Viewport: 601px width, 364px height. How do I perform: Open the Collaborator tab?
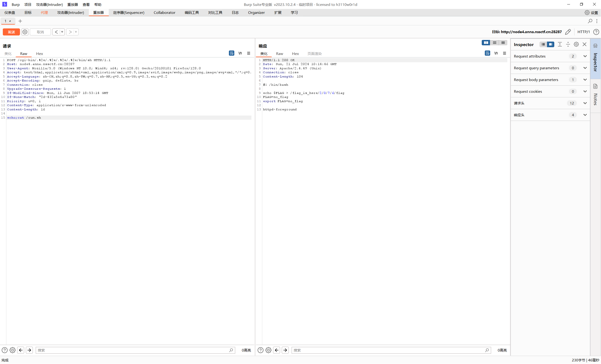point(164,13)
